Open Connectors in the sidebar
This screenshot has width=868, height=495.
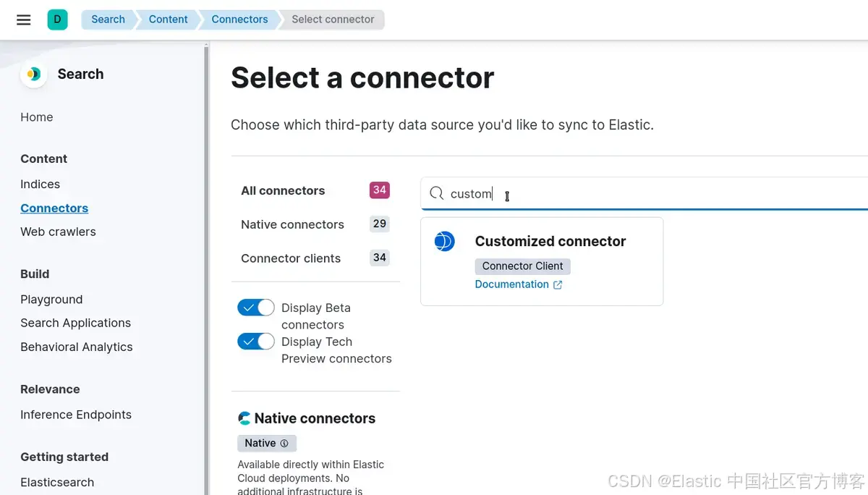coord(54,208)
